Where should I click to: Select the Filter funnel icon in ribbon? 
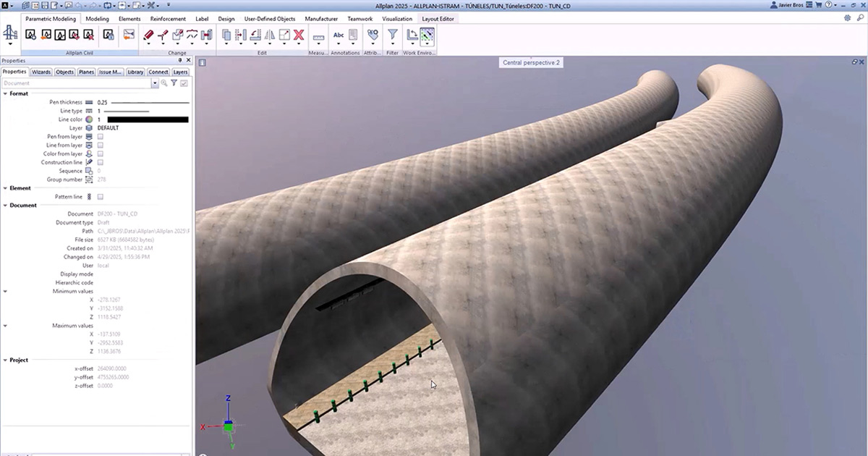(x=392, y=34)
